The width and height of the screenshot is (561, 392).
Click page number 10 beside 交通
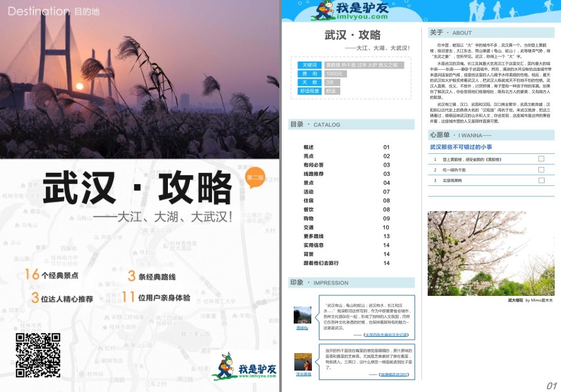(x=386, y=227)
